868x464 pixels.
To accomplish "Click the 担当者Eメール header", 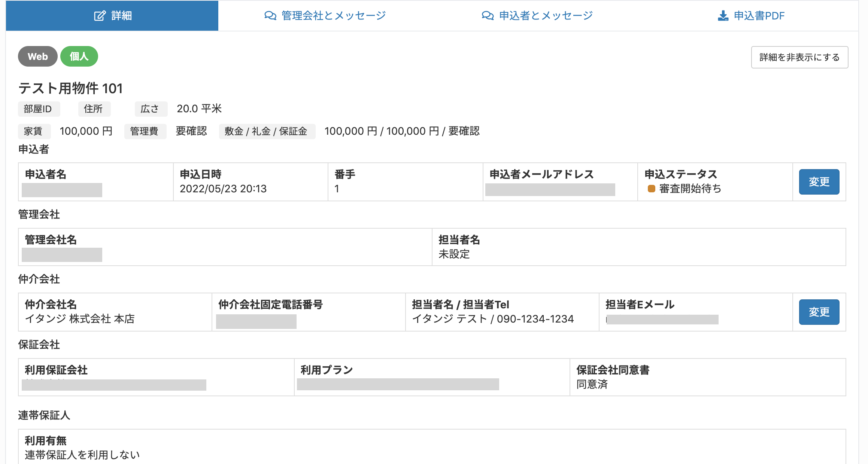I will [640, 305].
